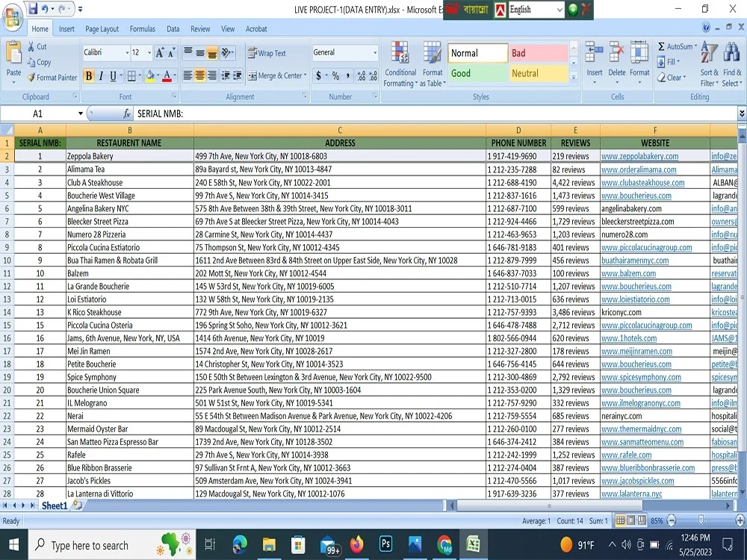The image size is (747, 560).
Task: Click Wrap Text button
Action: [x=267, y=53]
